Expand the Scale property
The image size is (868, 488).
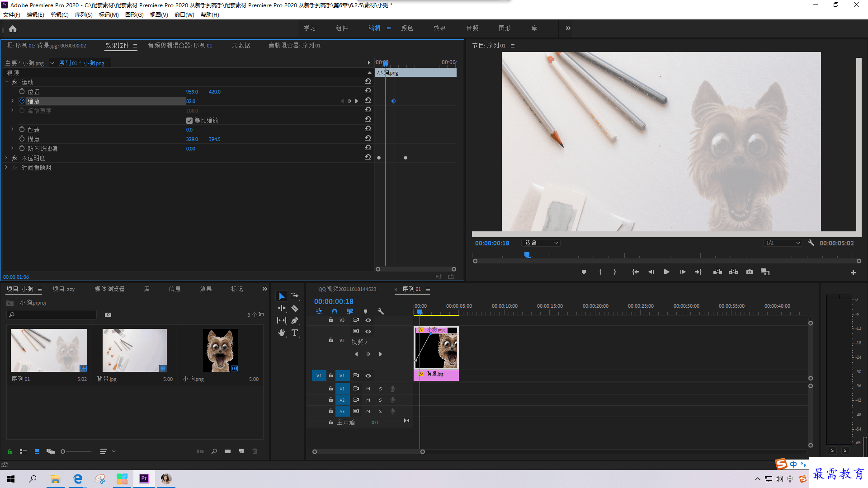(x=12, y=101)
